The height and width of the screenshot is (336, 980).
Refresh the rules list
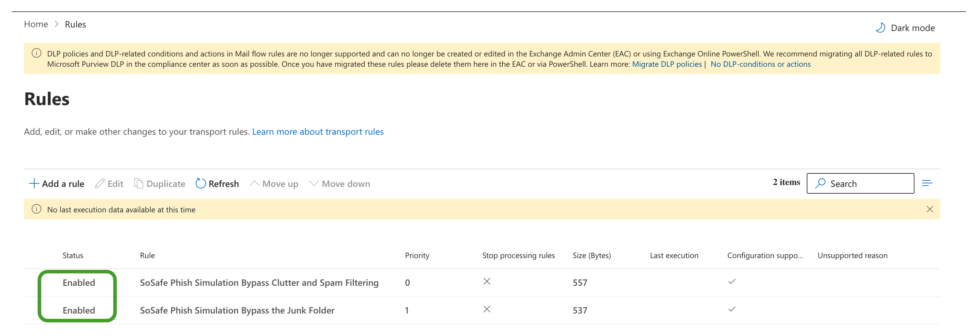tap(217, 184)
